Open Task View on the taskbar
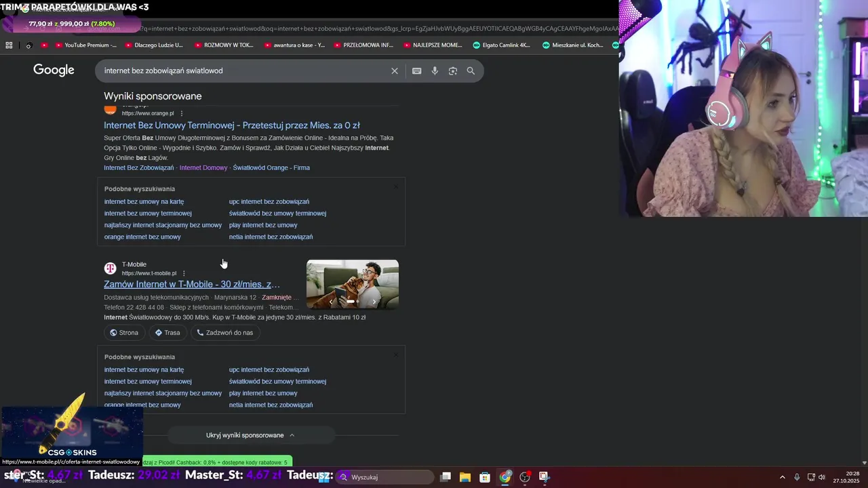This screenshot has width=868, height=488. (446, 477)
